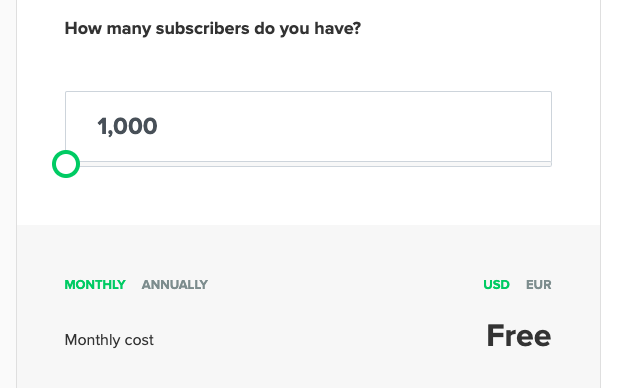Click the 'How many subscribers do you have?' heading

[213, 29]
